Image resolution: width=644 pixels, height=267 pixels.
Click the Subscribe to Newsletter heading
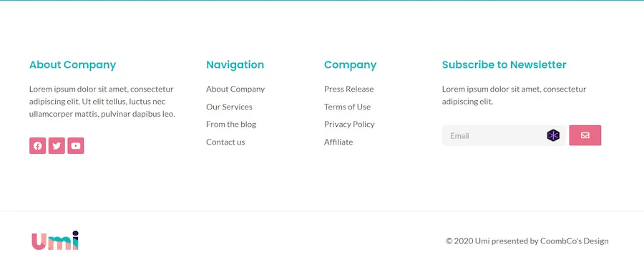pyautogui.click(x=504, y=64)
